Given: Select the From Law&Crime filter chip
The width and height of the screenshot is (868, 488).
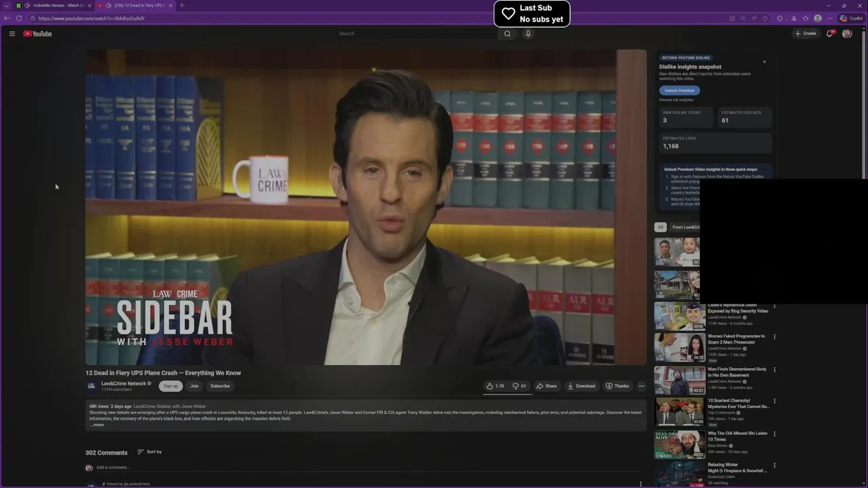Looking at the screenshot, I should tap(685, 227).
